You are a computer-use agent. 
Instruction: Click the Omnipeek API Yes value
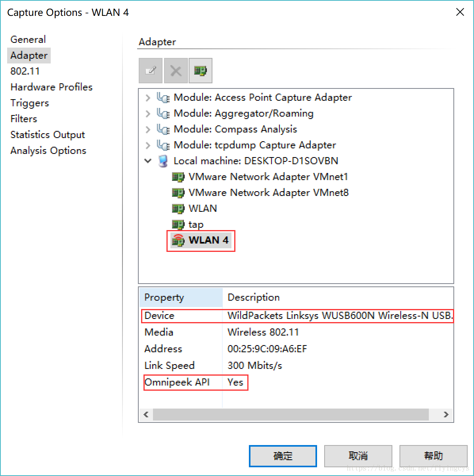[235, 382]
